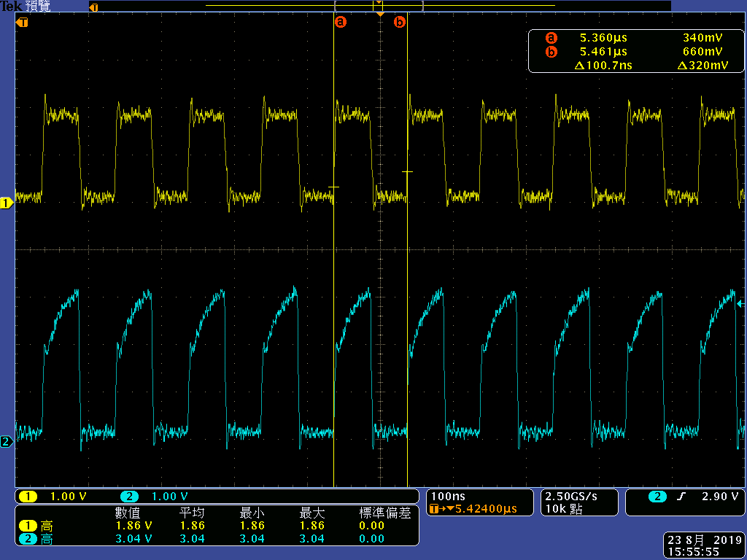Image resolution: width=747 pixels, height=560 pixels.
Task: Click the 最大 column header
Action: [312, 513]
